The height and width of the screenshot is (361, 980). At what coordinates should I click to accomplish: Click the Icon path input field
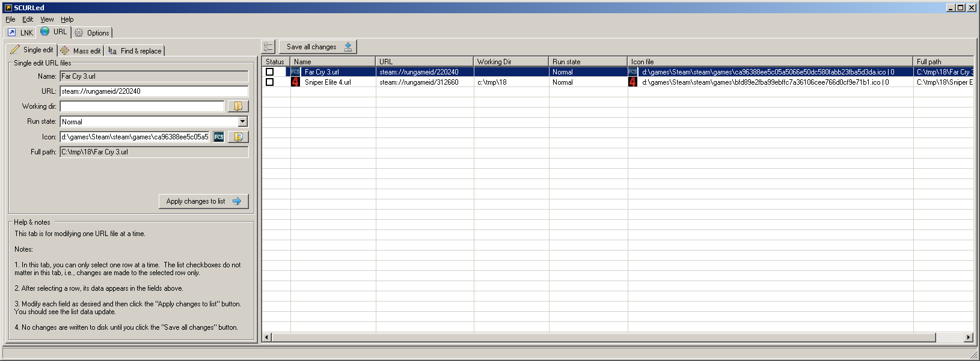pyautogui.click(x=135, y=137)
